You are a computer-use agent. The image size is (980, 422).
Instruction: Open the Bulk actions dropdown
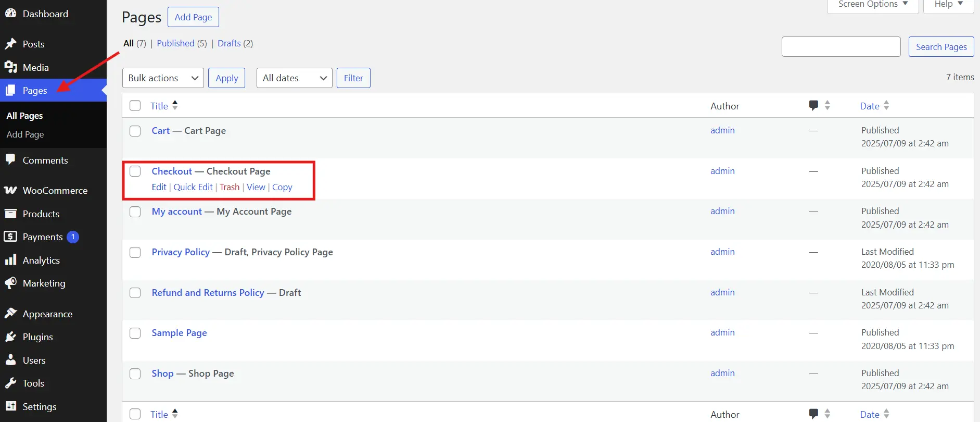[x=163, y=78]
